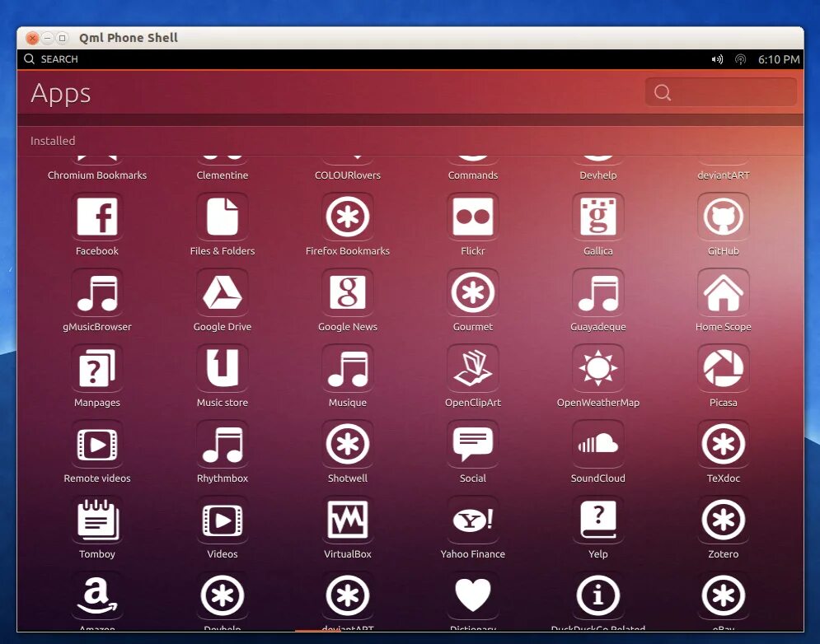Open the Google News icon
The height and width of the screenshot is (644, 820).
(347, 292)
